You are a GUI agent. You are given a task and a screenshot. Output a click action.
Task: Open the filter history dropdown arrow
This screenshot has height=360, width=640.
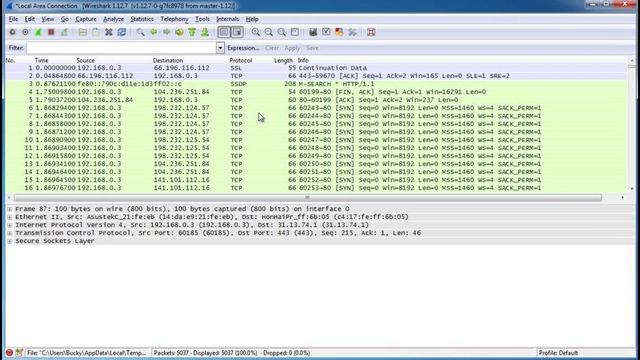[x=220, y=48]
